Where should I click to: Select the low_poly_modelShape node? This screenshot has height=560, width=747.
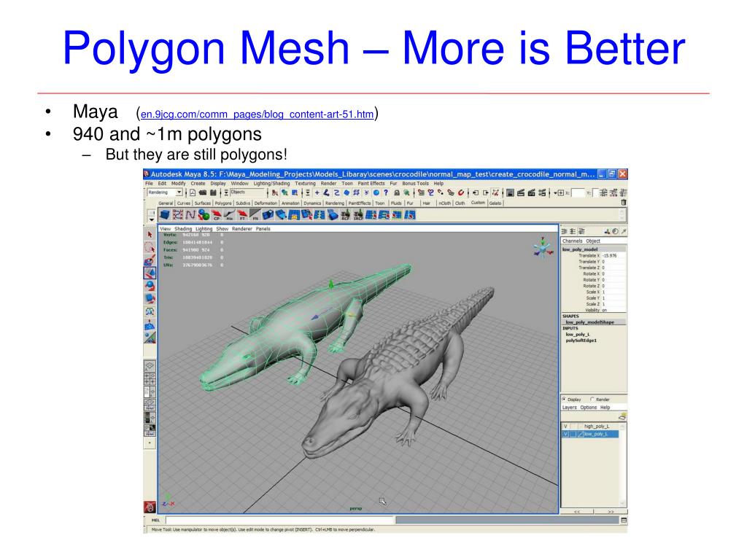(589, 322)
